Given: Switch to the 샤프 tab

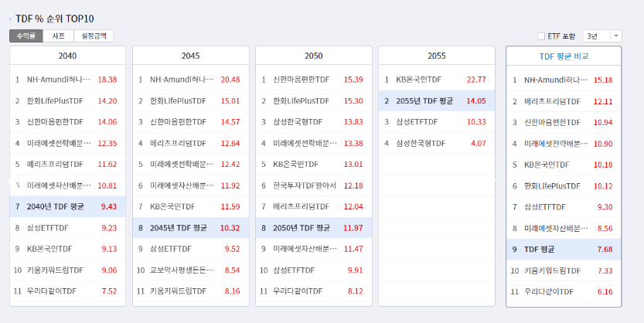Looking at the screenshot, I should (x=58, y=36).
